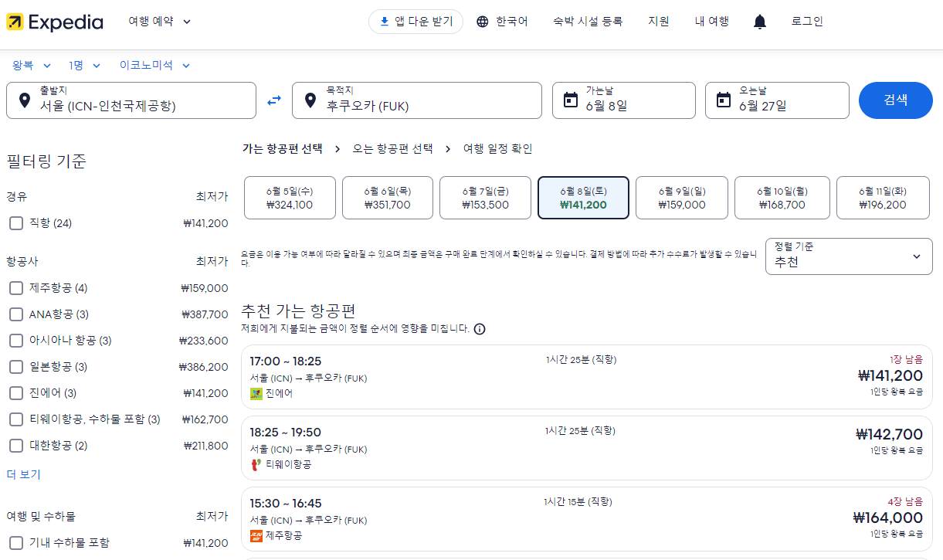Select the 17:00 ~ 18:25 진에어 flight
The width and height of the screenshot is (943, 560).
[x=587, y=377]
